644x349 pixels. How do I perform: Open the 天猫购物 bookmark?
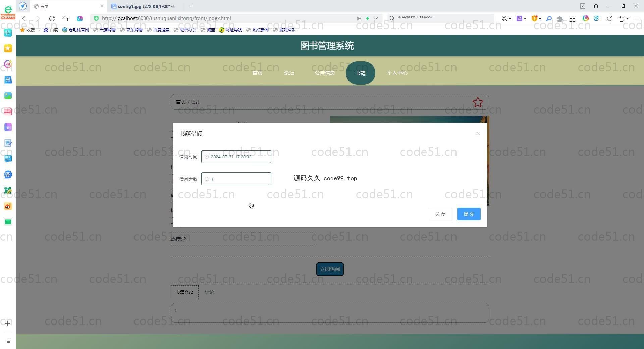[104, 30]
